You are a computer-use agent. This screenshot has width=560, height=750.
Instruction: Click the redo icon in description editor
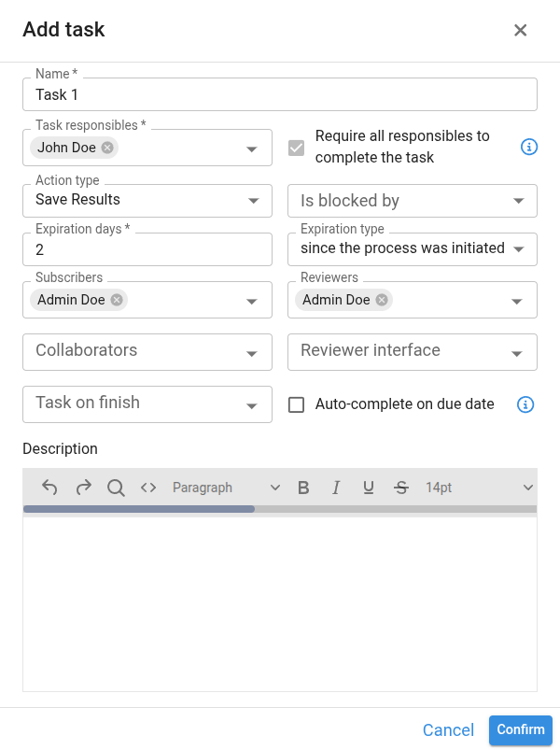[83, 488]
